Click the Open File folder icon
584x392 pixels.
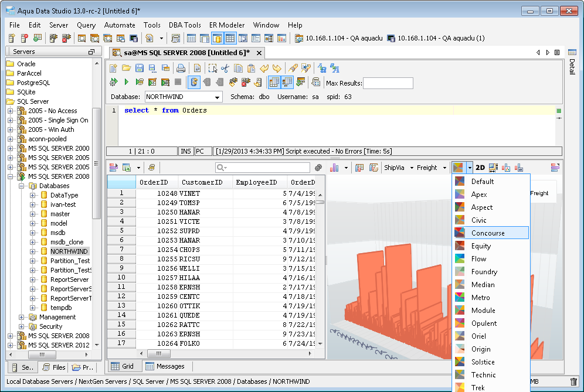[126, 68]
